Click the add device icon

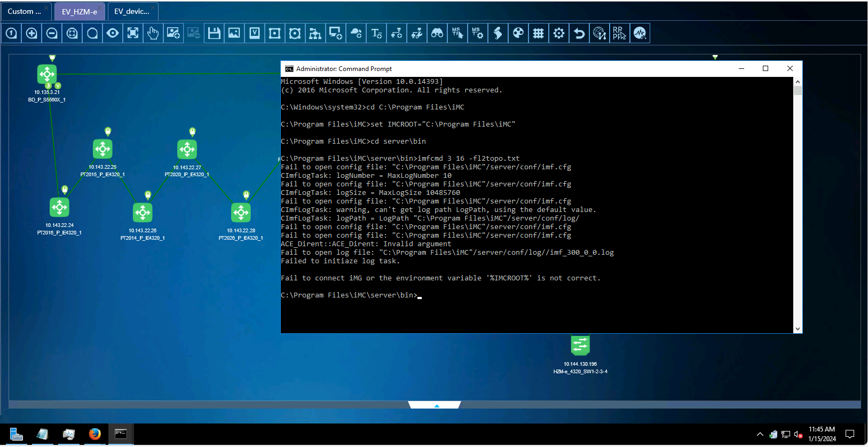336,33
